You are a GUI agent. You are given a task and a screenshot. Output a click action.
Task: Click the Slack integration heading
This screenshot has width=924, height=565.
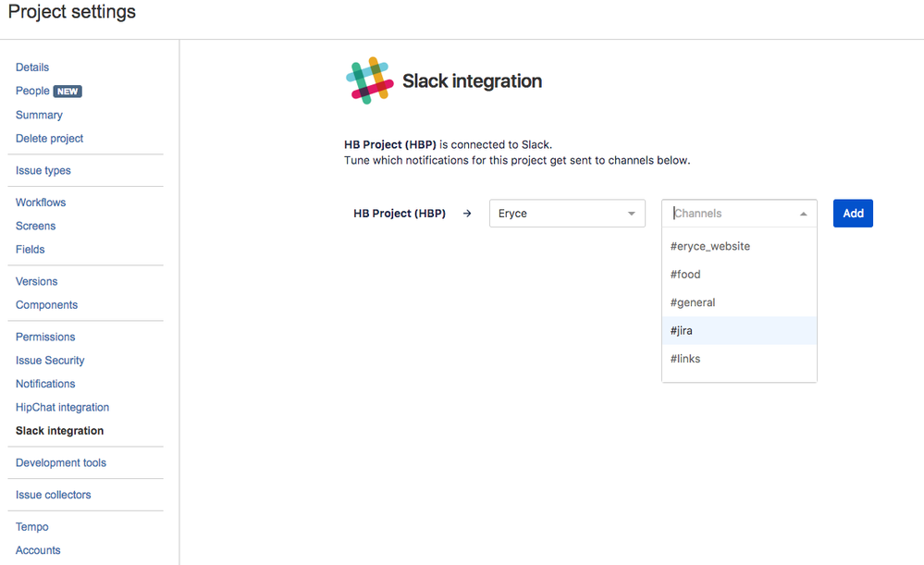472,80
